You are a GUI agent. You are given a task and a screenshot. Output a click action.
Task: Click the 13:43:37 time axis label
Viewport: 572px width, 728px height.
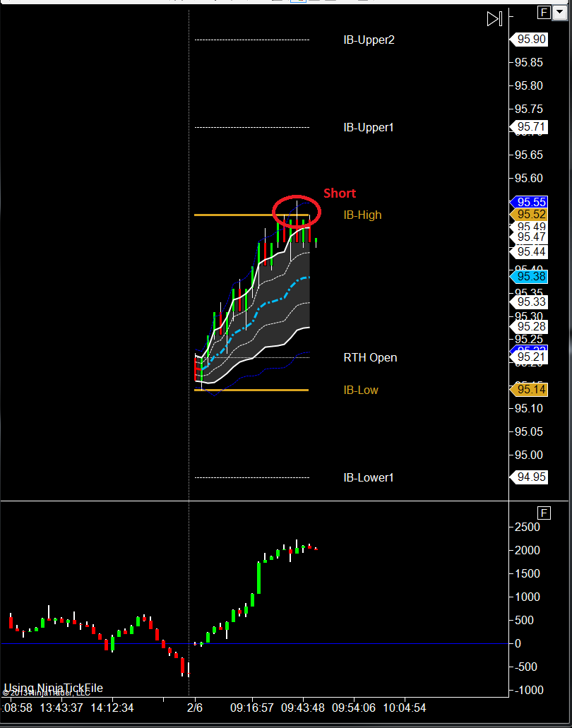coord(61,708)
